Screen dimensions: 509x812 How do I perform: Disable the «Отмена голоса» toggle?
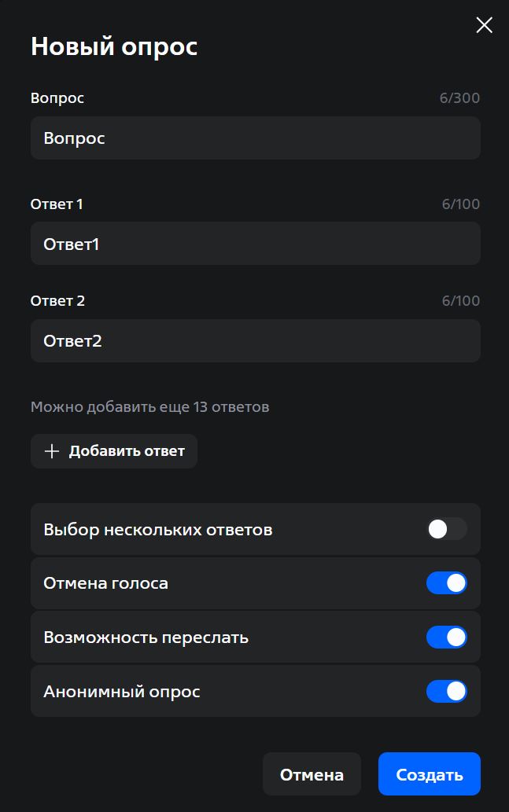(446, 582)
